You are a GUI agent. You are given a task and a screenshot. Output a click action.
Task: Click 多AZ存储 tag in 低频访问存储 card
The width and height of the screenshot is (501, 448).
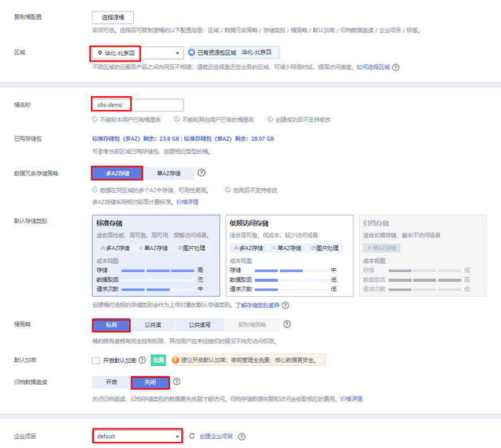(248, 248)
